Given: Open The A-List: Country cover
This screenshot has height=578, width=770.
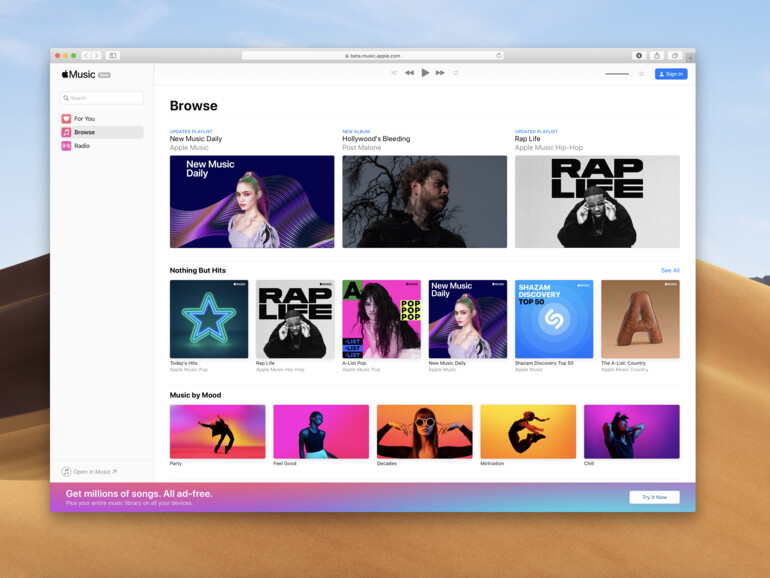Looking at the screenshot, I should [640, 319].
